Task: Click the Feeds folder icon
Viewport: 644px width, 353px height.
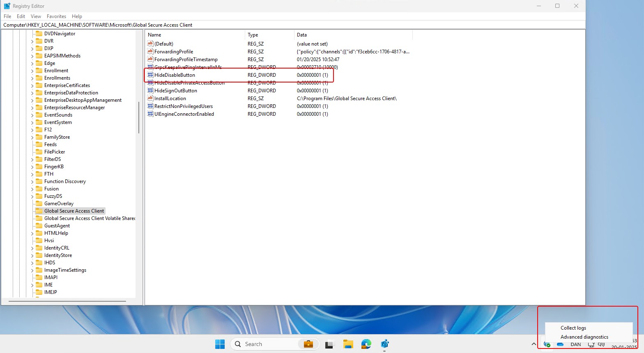Action: point(39,144)
